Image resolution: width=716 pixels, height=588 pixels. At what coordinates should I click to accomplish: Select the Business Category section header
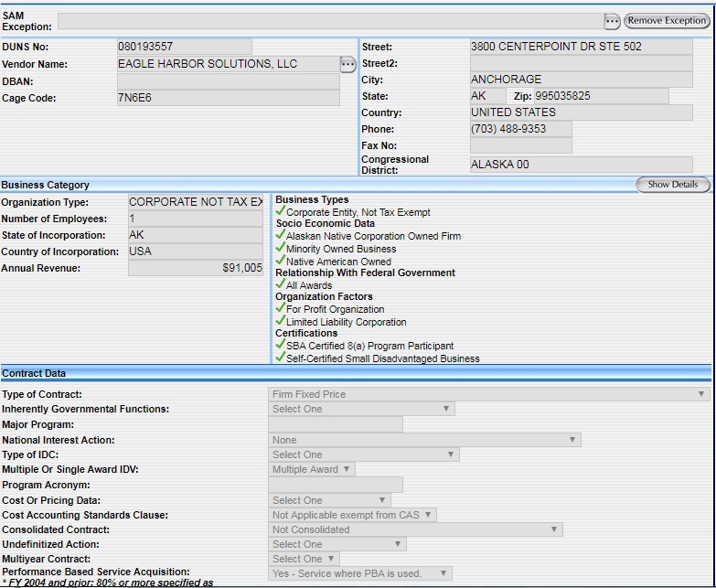[46, 186]
